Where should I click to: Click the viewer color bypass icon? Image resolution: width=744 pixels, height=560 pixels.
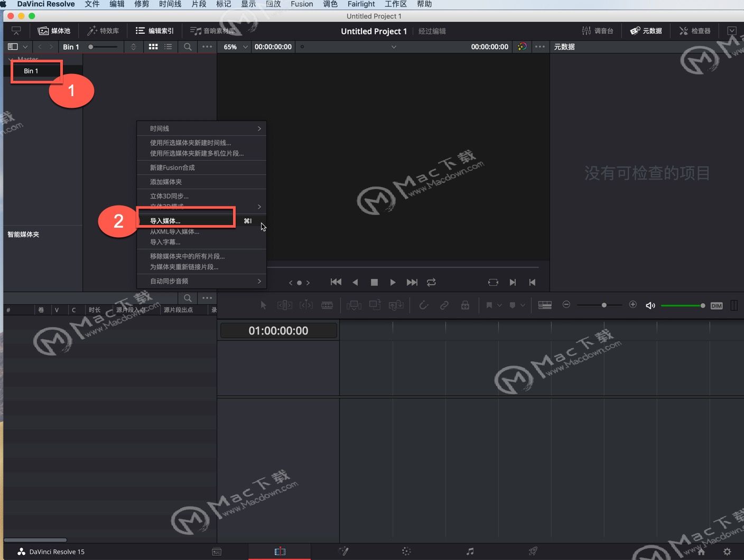coord(522,46)
